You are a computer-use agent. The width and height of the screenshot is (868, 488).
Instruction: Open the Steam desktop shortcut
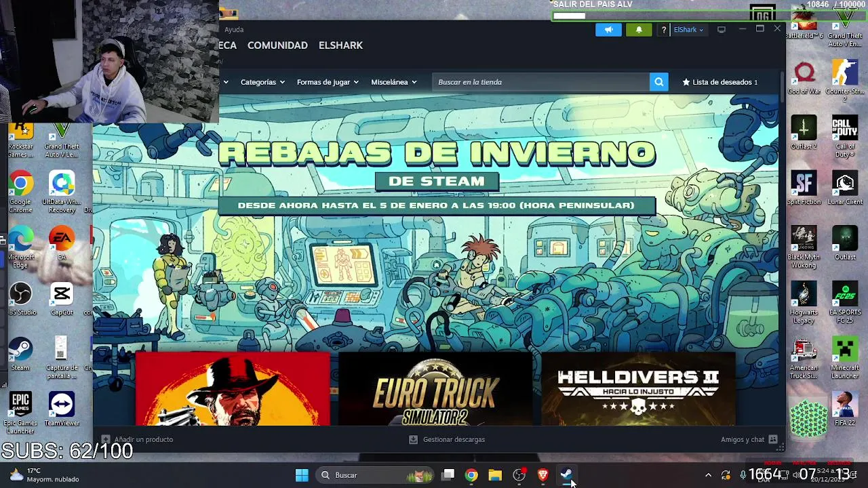[x=20, y=354]
